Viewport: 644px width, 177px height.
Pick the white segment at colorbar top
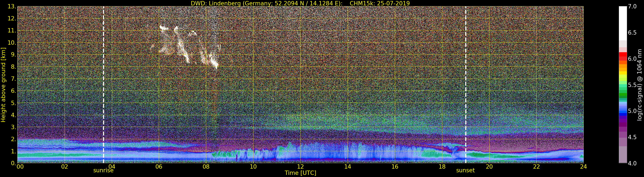(x=623, y=23)
